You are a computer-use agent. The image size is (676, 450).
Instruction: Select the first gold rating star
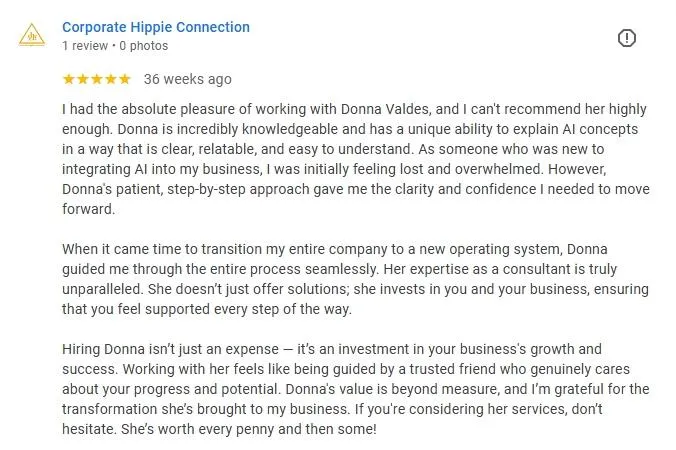point(69,79)
